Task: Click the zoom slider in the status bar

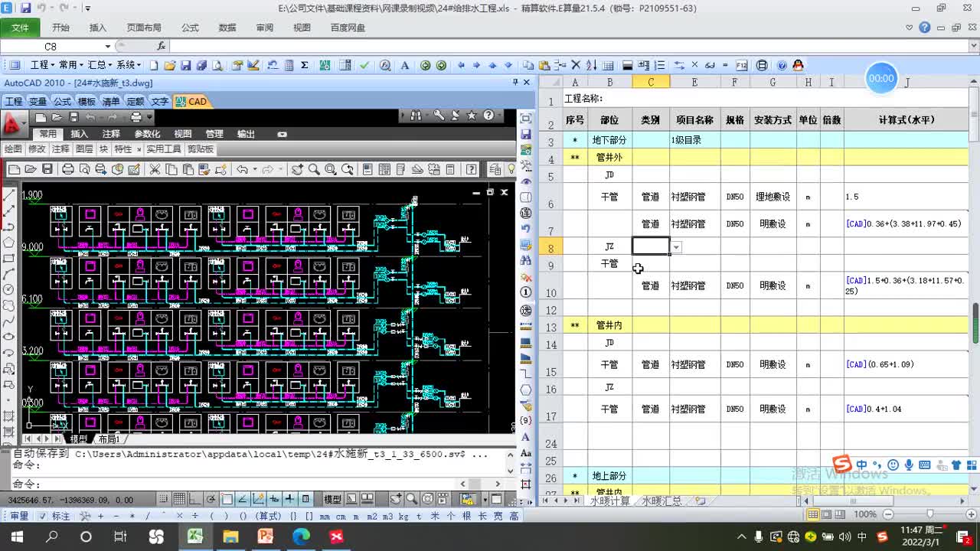Action: (929, 514)
